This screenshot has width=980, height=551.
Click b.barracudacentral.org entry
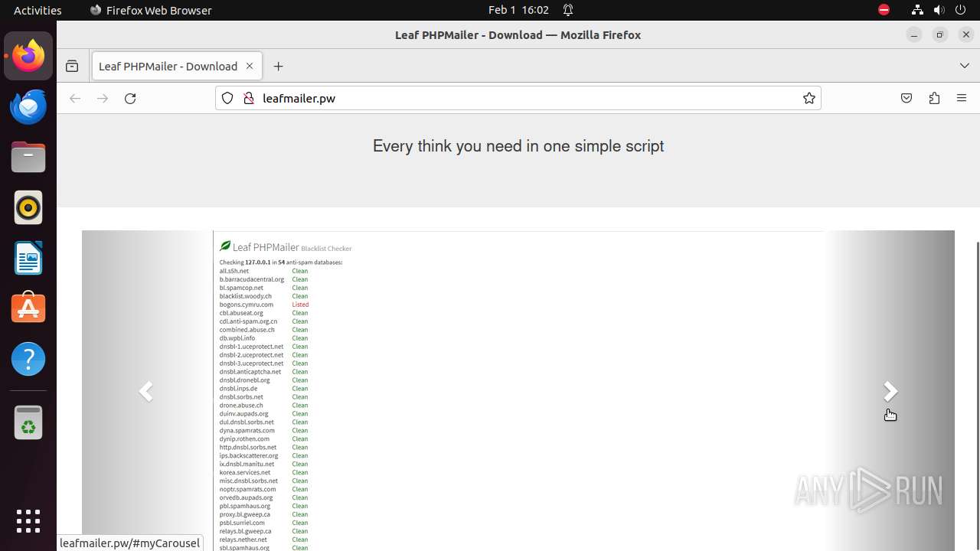click(252, 279)
